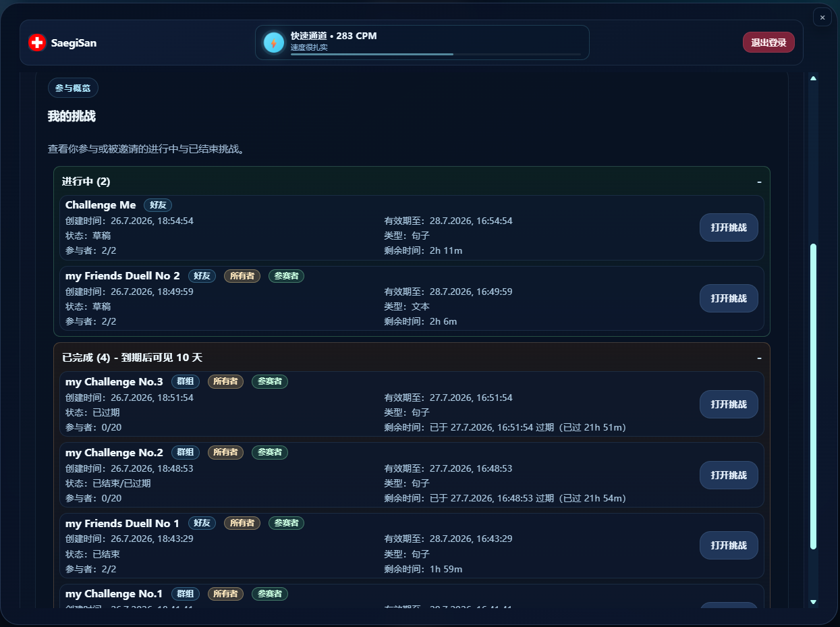Click the 我的挑战 heading
Image resolution: width=840 pixels, height=627 pixels.
click(72, 116)
